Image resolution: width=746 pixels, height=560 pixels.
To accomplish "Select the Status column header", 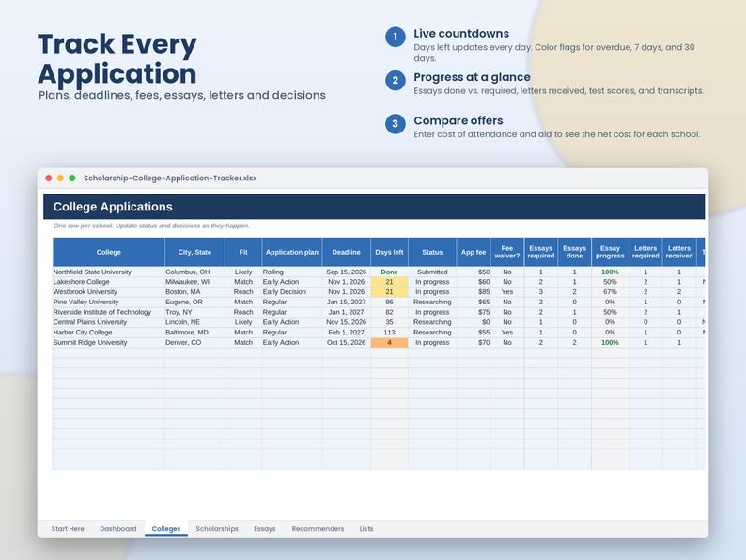I will tap(432, 252).
